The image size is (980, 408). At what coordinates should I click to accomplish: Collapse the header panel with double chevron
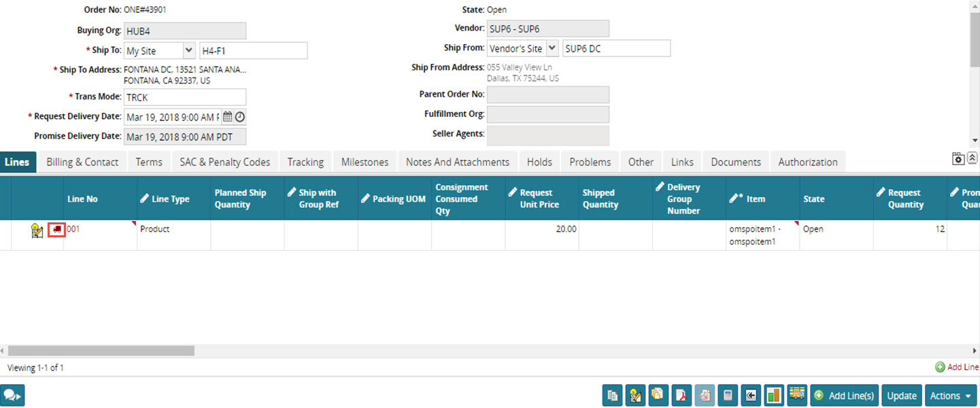973,158
